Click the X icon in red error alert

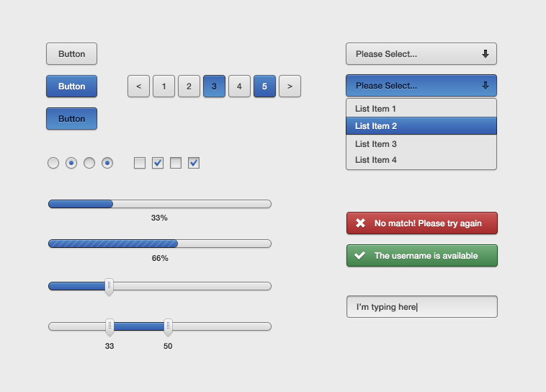tap(360, 223)
